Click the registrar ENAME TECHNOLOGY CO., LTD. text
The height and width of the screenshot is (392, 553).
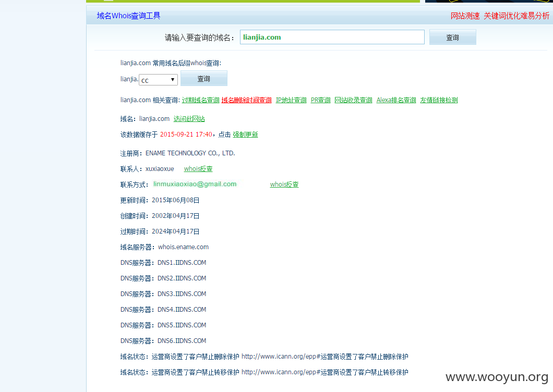tap(190, 153)
